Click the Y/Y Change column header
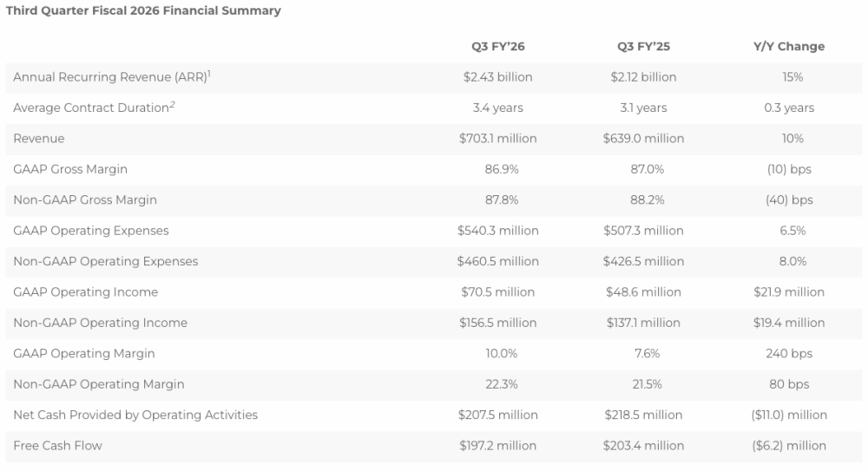The width and height of the screenshot is (868, 471). (789, 47)
